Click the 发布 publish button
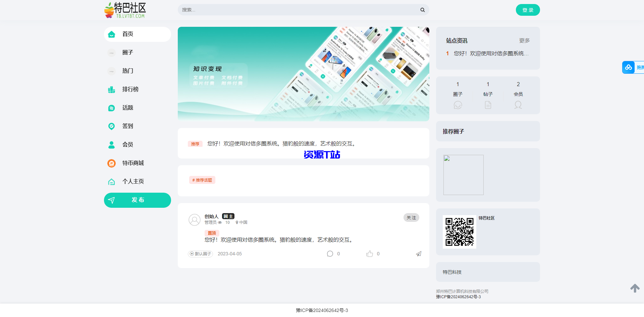The height and width of the screenshot is (317, 644). [137, 200]
